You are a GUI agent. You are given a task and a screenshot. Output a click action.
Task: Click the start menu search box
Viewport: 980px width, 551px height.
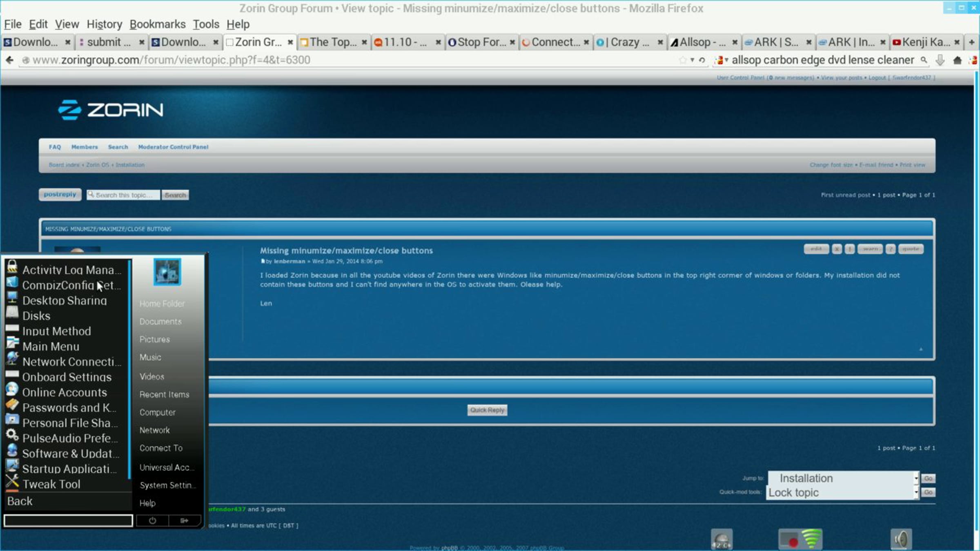(68, 520)
